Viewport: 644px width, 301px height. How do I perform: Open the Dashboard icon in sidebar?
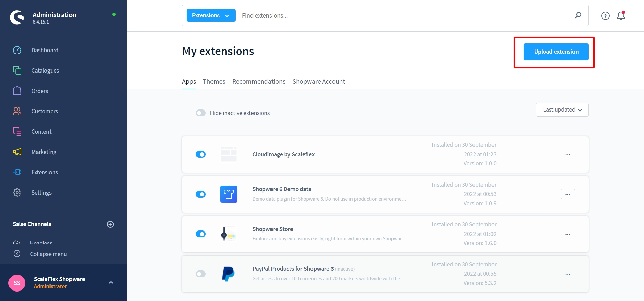coord(17,50)
